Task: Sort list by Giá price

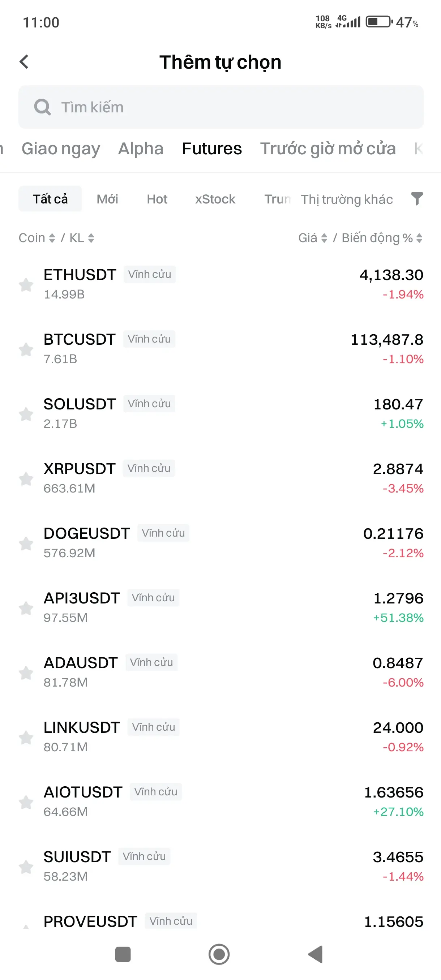Action: [x=312, y=238]
